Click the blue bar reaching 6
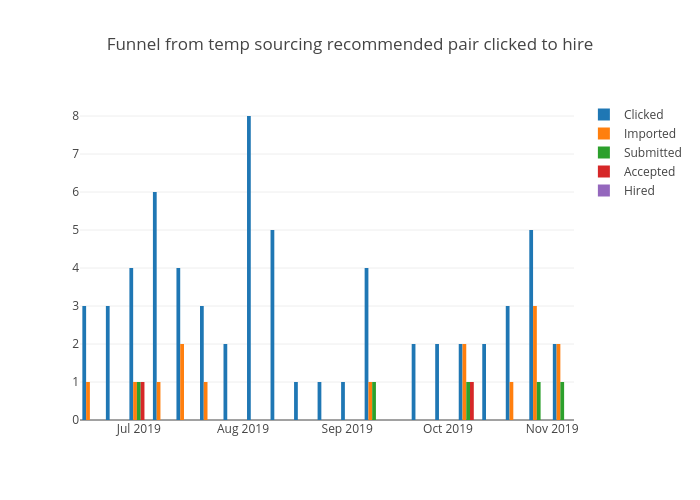This screenshot has width=700, height=500. click(155, 305)
